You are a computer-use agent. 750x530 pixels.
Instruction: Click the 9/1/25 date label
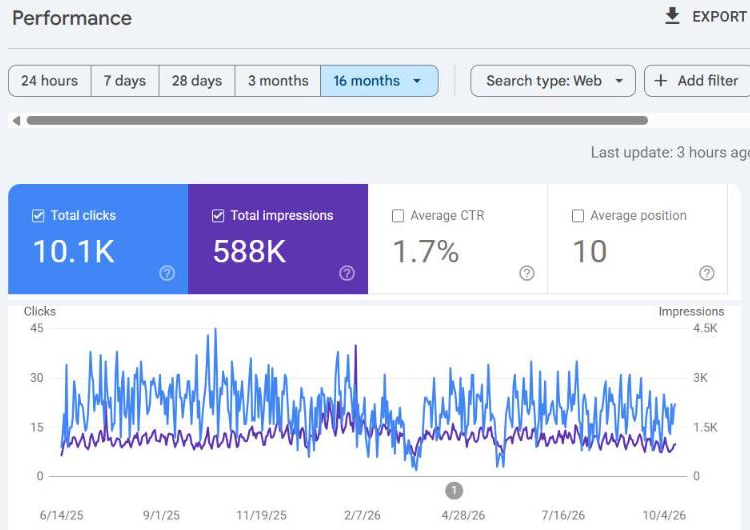161,515
